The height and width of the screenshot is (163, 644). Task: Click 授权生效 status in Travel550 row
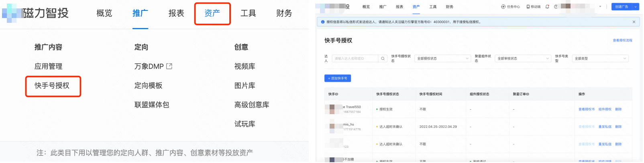[x=386, y=109]
